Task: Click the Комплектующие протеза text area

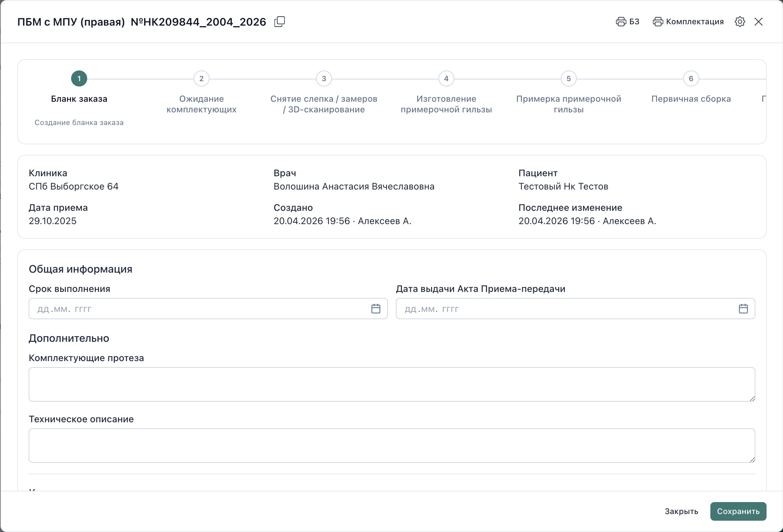Action: (392, 384)
